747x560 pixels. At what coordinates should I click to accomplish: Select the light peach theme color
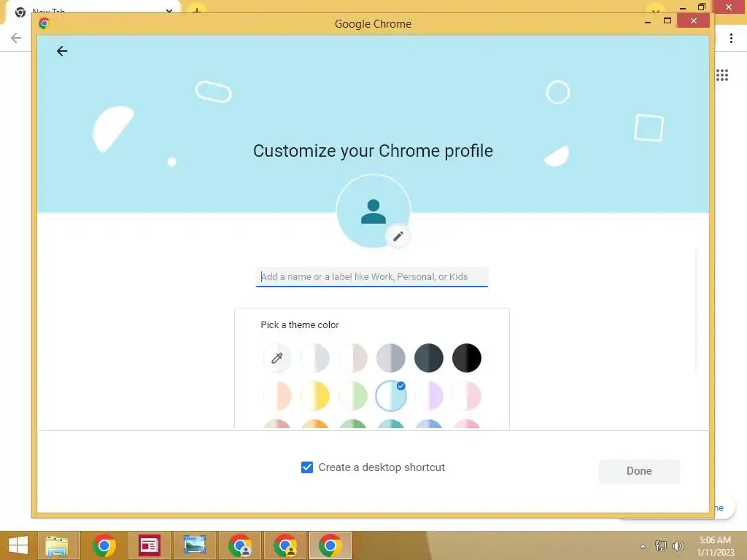(x=276, y=396)
